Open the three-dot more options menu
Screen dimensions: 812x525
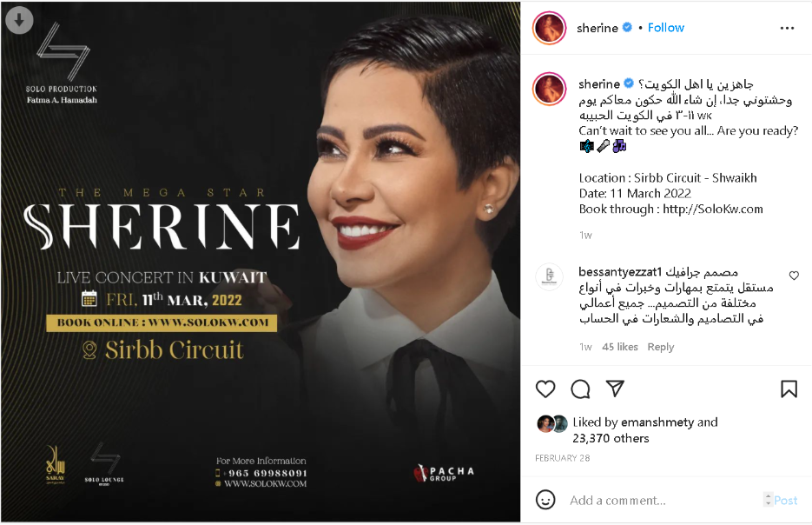coord(787,28)
